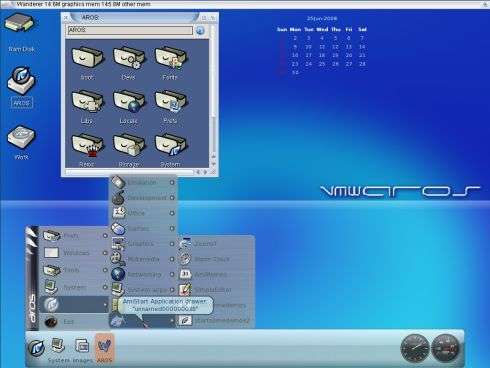
Task: Select System apps in the applications menu
Action: pos(143,290)
